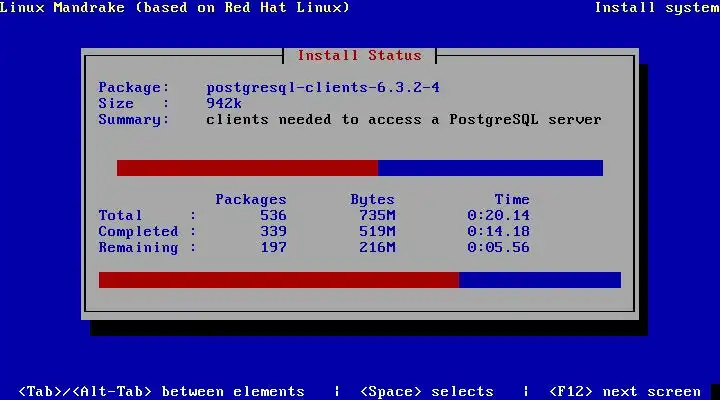
Task: Click the package install progress bar
Action: pyautogui.click(x=360, y=168)
